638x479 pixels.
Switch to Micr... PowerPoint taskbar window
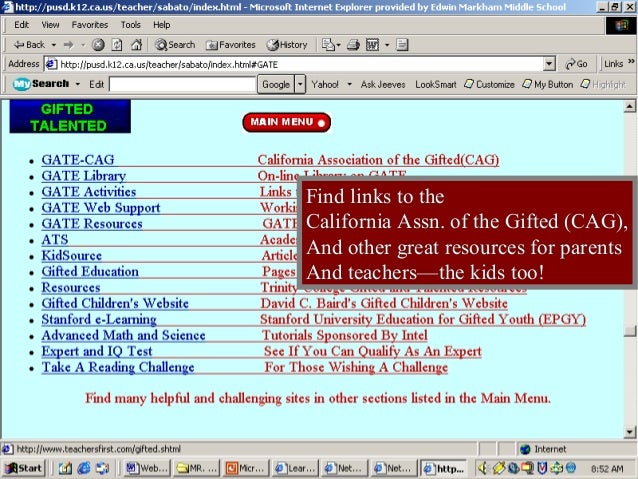(x=246, y=468)
